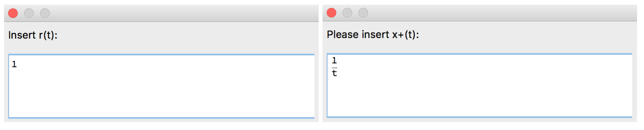644x130 pixels.
Task: Close the 'Insert r(t)' window
Action: pyautogui.click(x=13, y=13)
